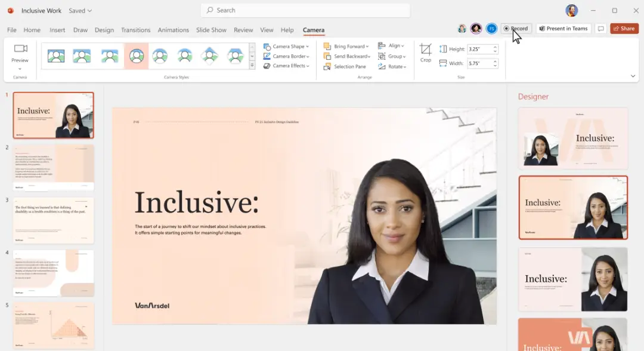This screenshot has height=351, width=644.
Task: Click the Record button
Action: click(516, 28)
